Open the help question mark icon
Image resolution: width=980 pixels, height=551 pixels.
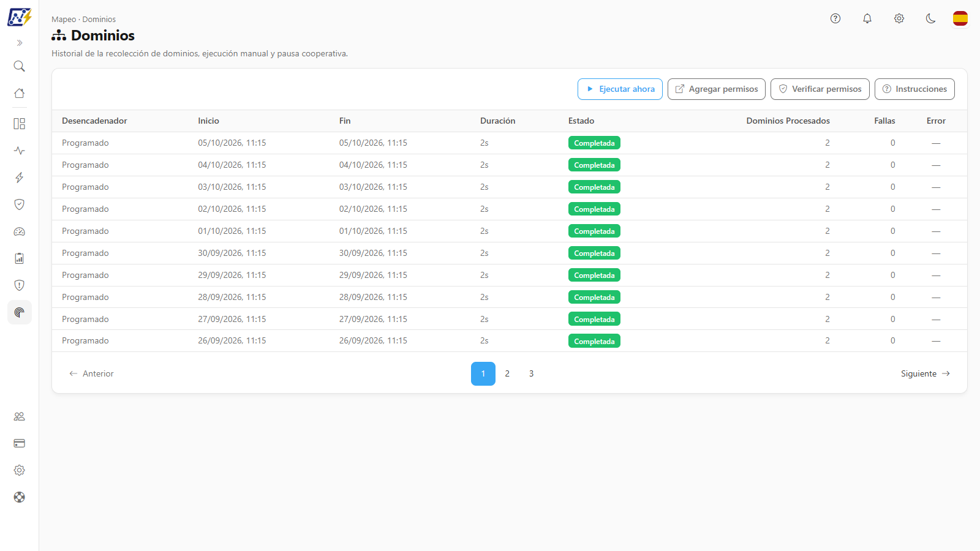point(835,18)
